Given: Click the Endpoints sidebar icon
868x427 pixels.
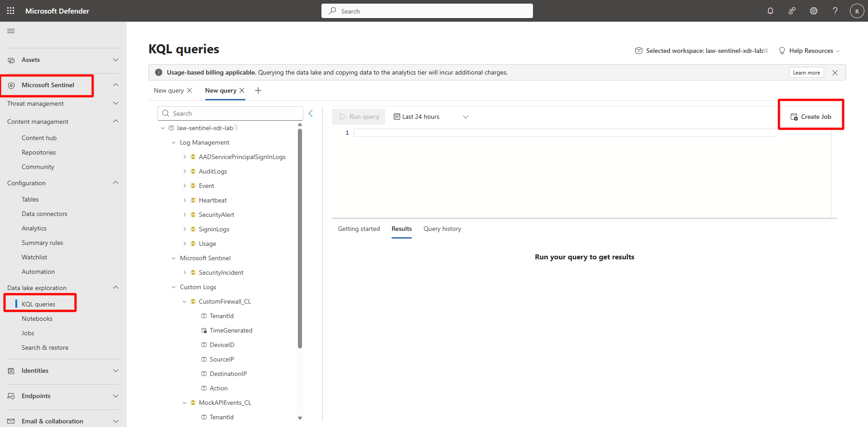Looking at the screenshot, I should (11, 396).
